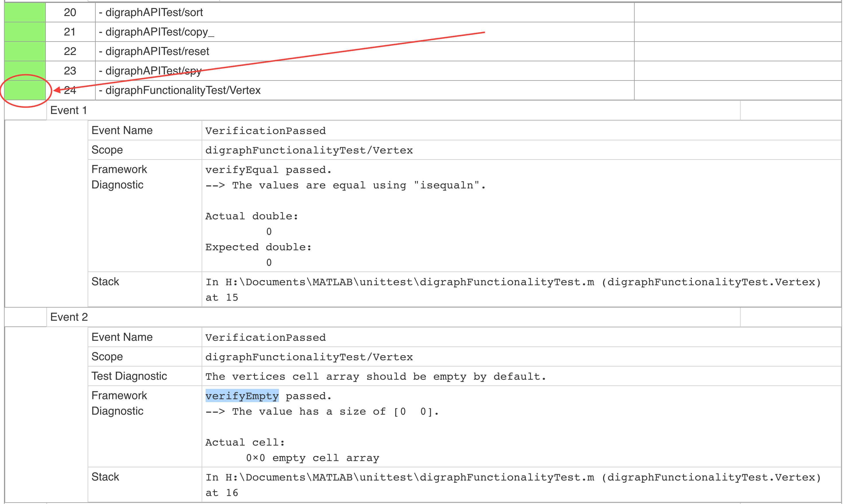The height and width of the screenshot is (504, 846).
Task: Click green status cell of test 22
Action: tap(25, 51)
